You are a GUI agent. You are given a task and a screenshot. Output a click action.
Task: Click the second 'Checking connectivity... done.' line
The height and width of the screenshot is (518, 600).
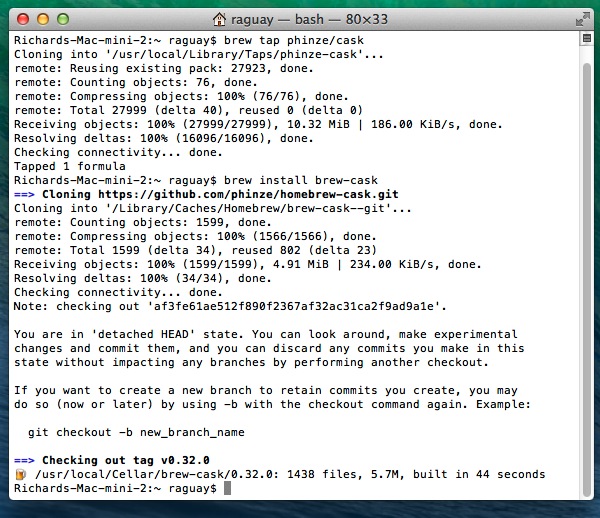pos(118,292)
